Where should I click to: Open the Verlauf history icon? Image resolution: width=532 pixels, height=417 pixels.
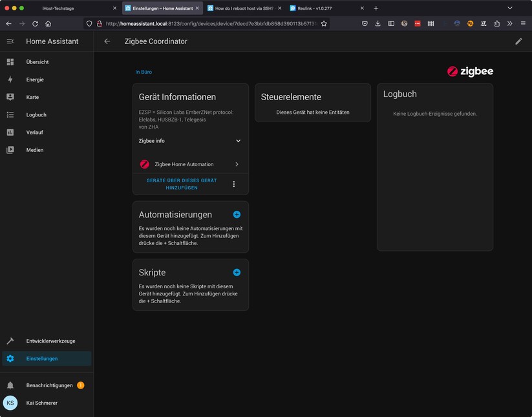coord(10,132)
